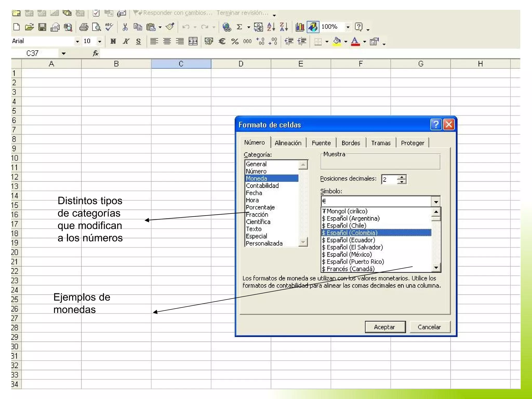This screenshot has width=532, height=399.
Task: Click the Print icon in toolbar
Action: point(84,27)
